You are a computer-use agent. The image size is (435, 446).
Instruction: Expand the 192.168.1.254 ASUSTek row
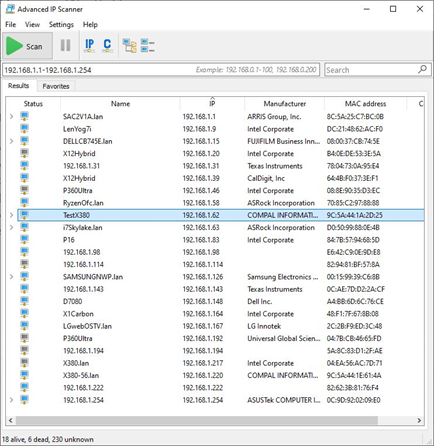click(x=11, y=400)
